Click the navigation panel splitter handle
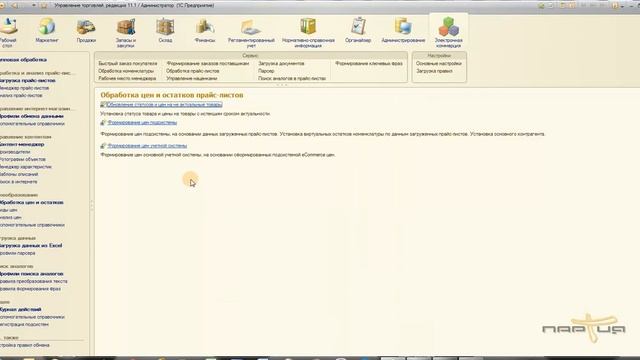The height and width of the screenshot is (360, 640). (x=91, y=205)
